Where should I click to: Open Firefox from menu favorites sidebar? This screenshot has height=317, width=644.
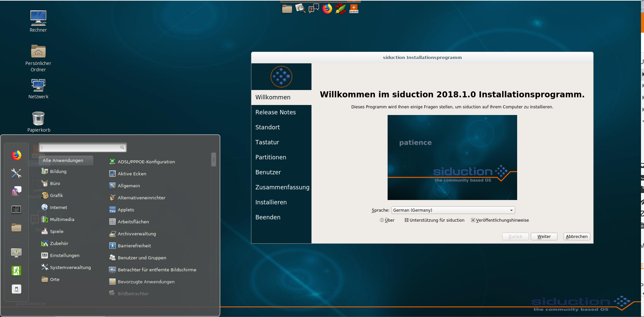[16, 155]
